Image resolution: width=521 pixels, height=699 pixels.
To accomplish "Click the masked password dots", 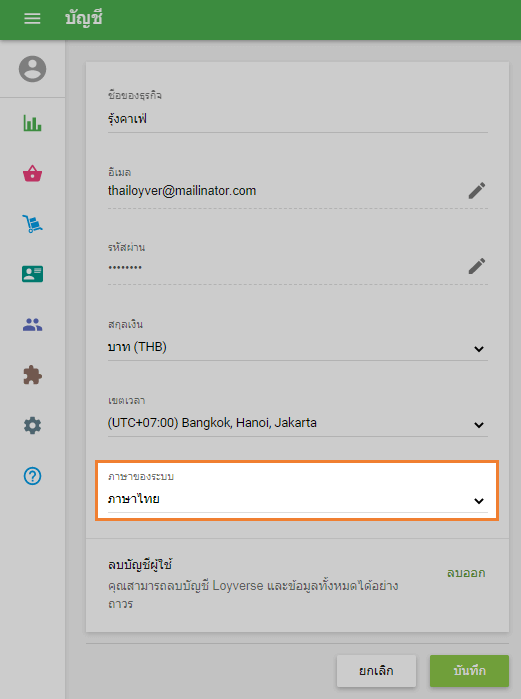I will (x=125, y=267).
